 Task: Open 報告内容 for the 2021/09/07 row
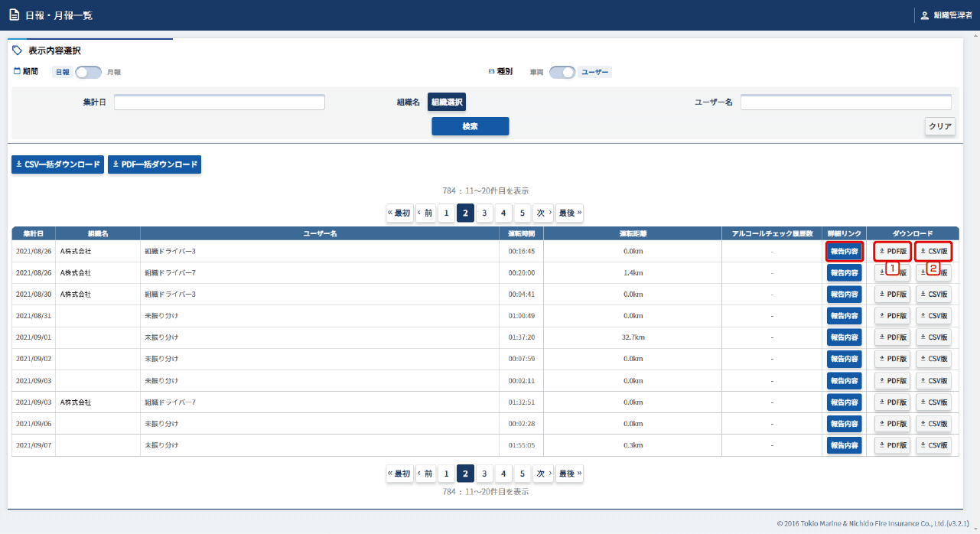845,445
